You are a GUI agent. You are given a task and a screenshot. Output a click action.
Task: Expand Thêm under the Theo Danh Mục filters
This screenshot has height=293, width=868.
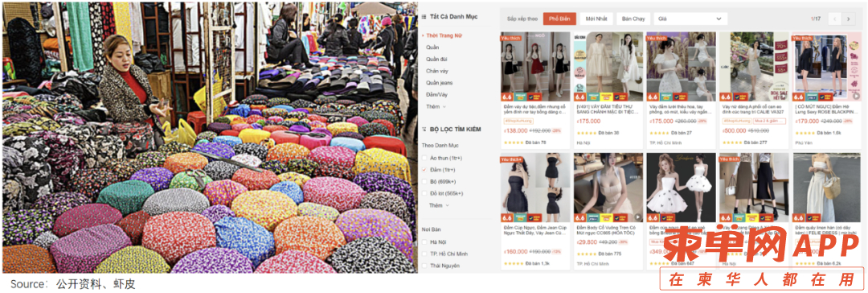[439, 205]
